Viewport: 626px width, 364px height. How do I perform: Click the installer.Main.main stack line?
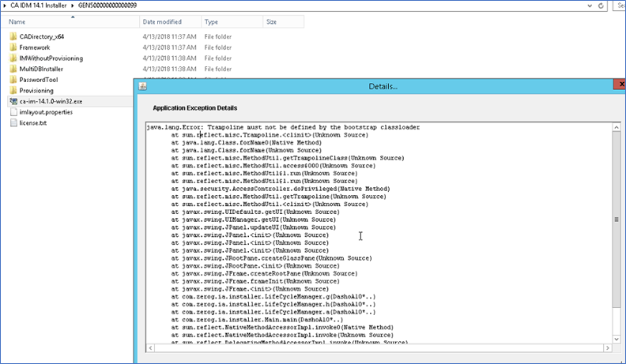point(257,320)
